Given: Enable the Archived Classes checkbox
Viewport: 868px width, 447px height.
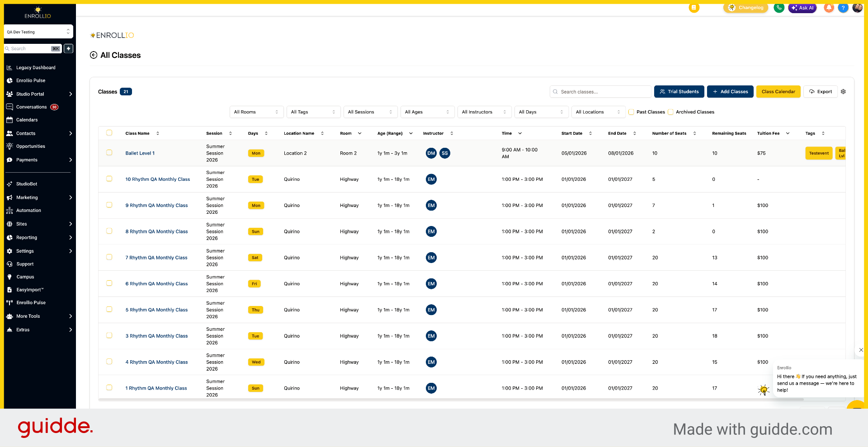Looking at the screenshot, I should [x=670, y=112].
